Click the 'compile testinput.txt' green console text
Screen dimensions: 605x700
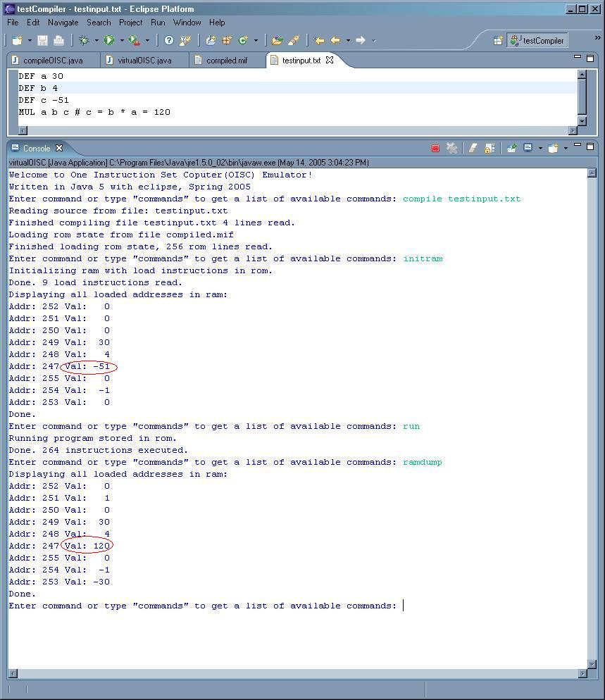pos(462,199)
